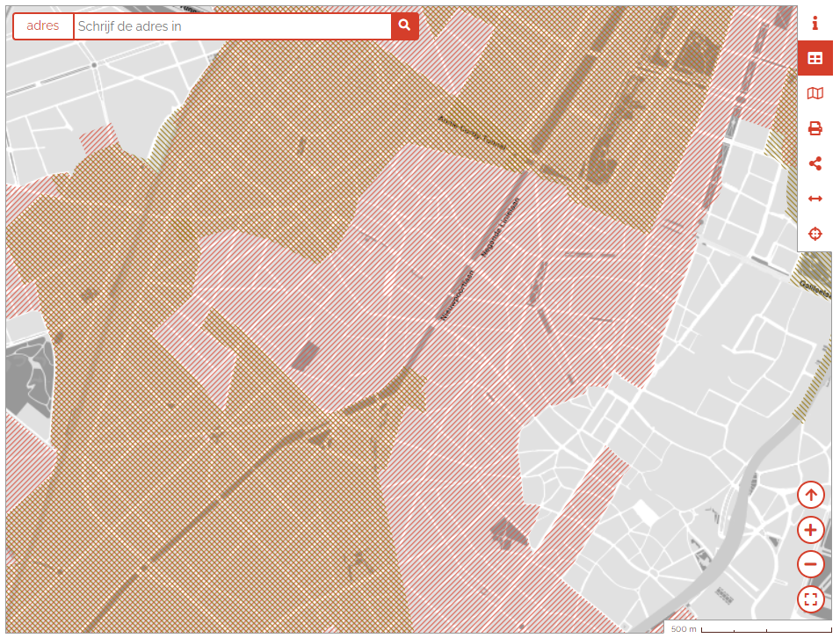Activate the horizontal arrows measure tool
Viewport: 840px width, 638px height.
815,199
